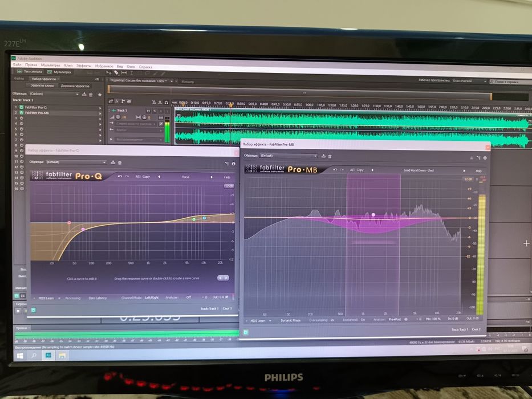
Task: Open the workspace Классический dropdown
Action: [x=469, y=81]
